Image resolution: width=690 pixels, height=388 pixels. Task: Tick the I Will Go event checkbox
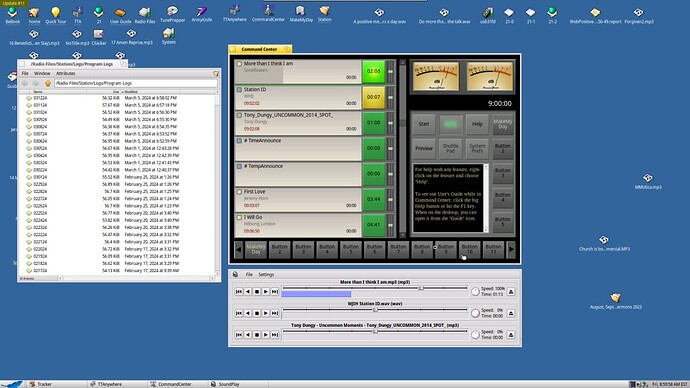[x=239, y=217]
